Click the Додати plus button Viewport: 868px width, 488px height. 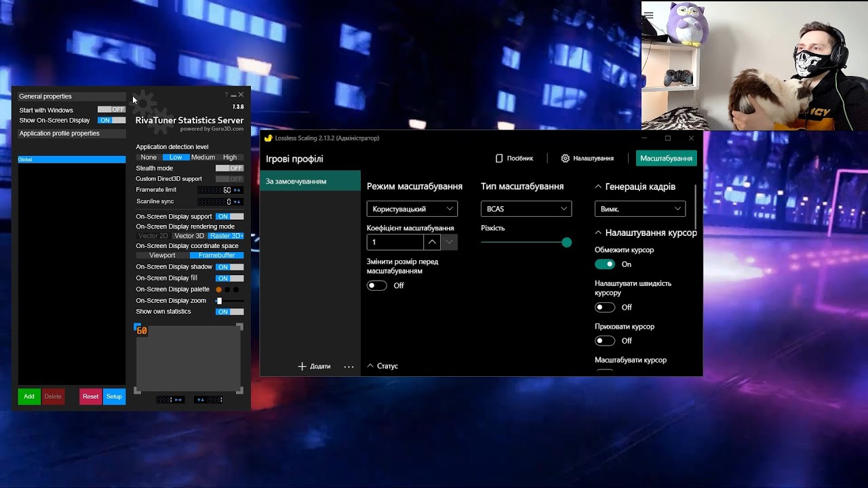point(314,366)
